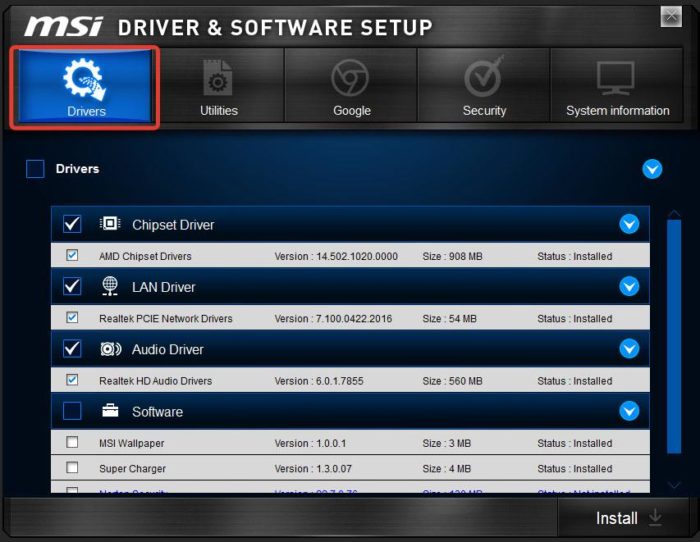Check the Software group checkbox
This screenshot has width=700, height=542.
[72, 411]
